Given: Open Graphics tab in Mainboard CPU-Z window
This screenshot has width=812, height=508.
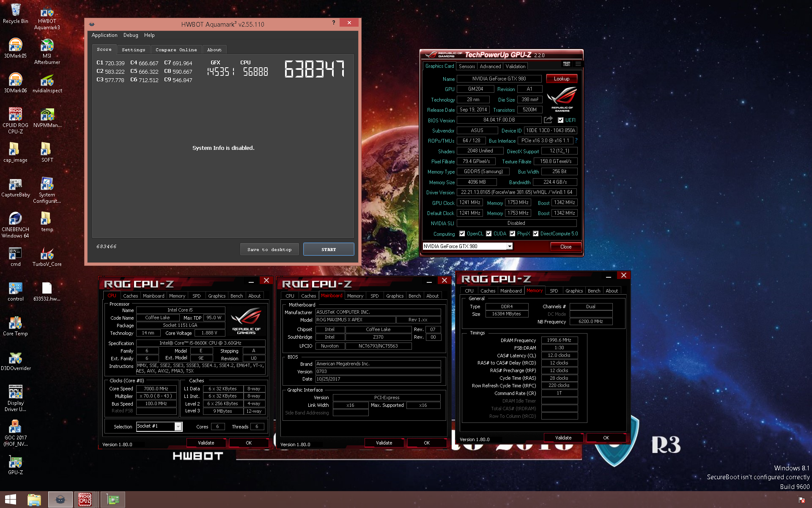Looking at the screenshot, I should coord(395,296).
